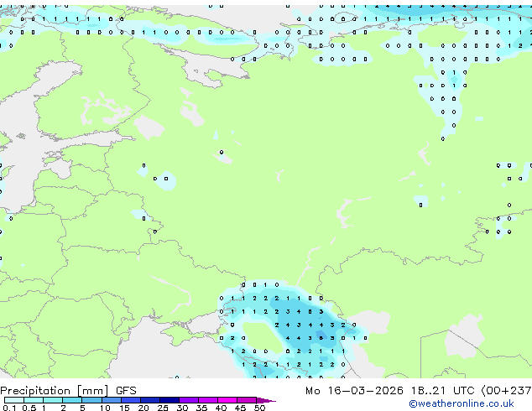This screenshot has height=411, width=532.
Task: Pick the 1–2 mm cyan legend segment
Action: (53, 400)
